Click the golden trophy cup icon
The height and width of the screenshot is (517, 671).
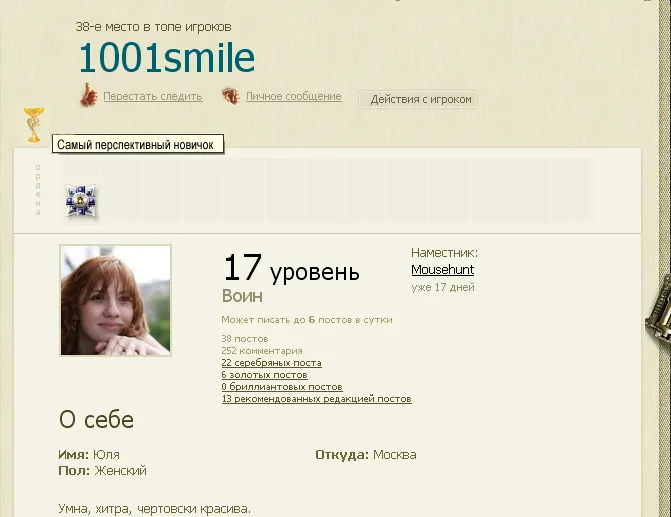34,124
